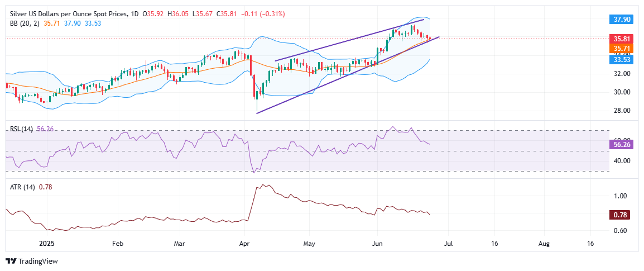Click the 40.00 level on RSI scale
The height and width of the screenshot is (271, 644).
(622, 161)
